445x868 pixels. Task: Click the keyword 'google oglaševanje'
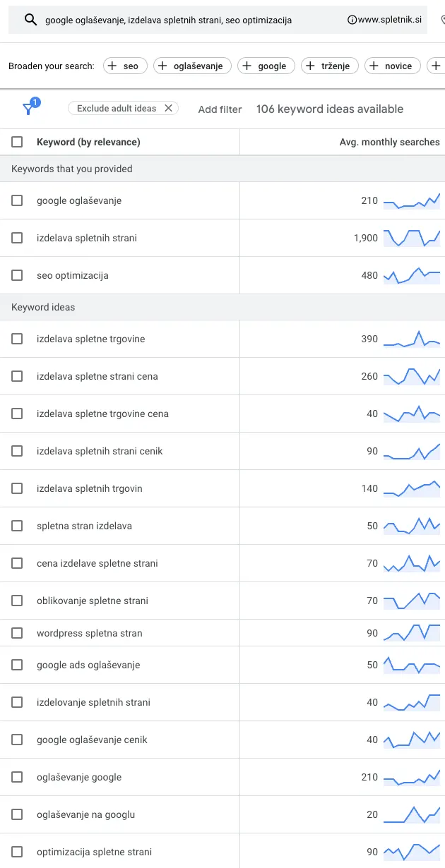(x=79, y=200)
